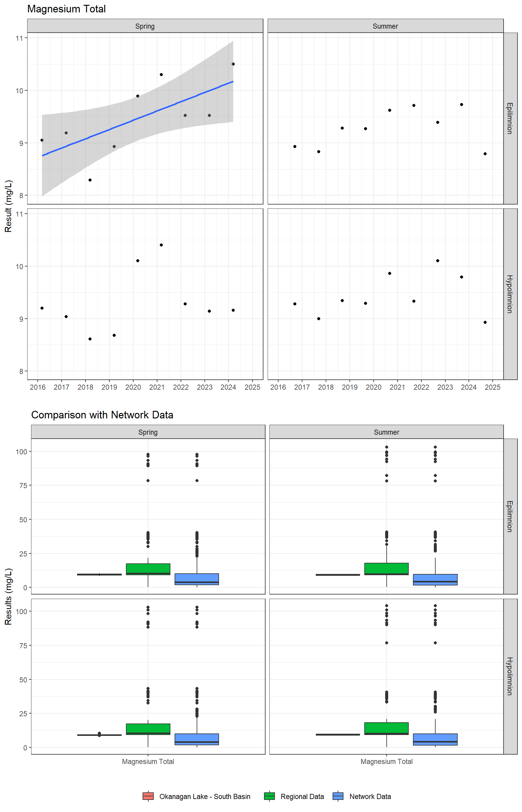The image size is (522, 812).
Task: Click blue Network box in Spring Hypolimnion comparison
Action: click(x=197, y=739)
